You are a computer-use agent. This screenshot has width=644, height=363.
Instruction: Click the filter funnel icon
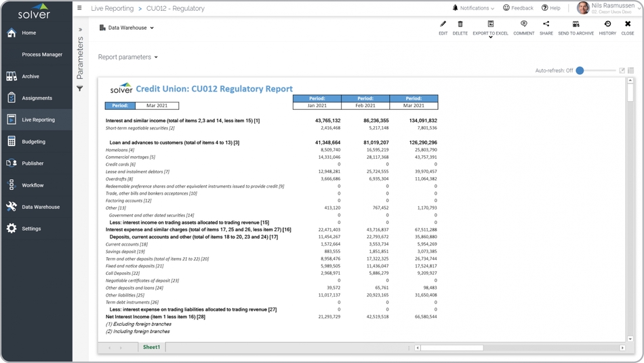[x=80, y=89]
